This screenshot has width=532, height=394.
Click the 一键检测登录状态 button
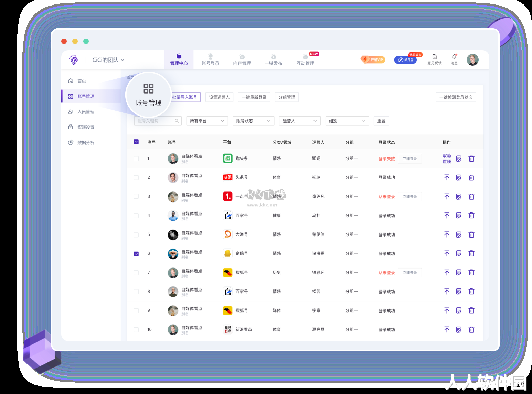[x=456, y=97]
